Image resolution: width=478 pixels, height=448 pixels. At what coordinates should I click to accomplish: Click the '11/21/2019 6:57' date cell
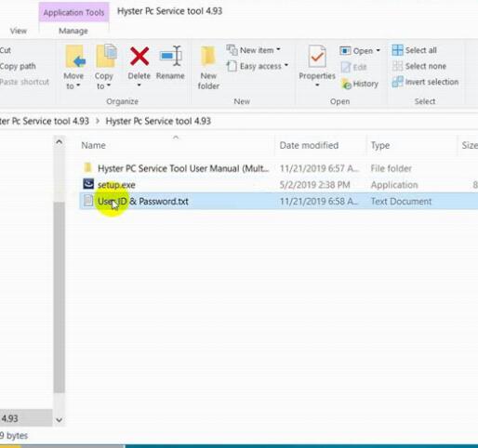pos(319,168)
